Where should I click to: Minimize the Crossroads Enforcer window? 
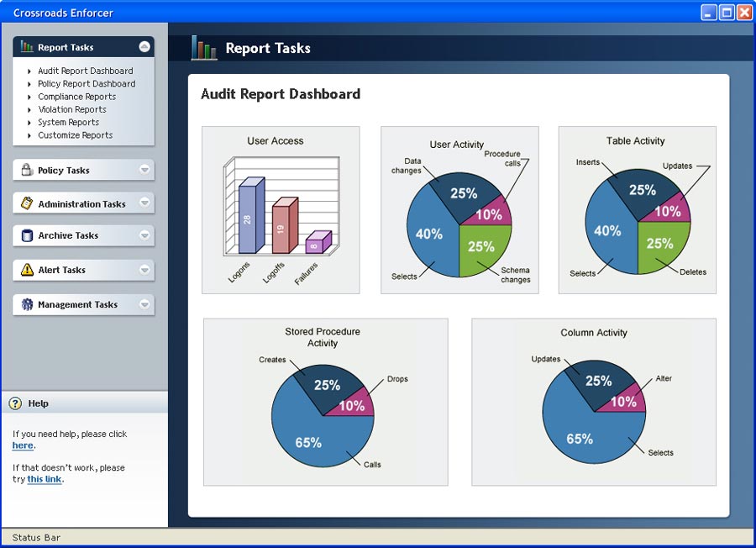click(709, 13)
